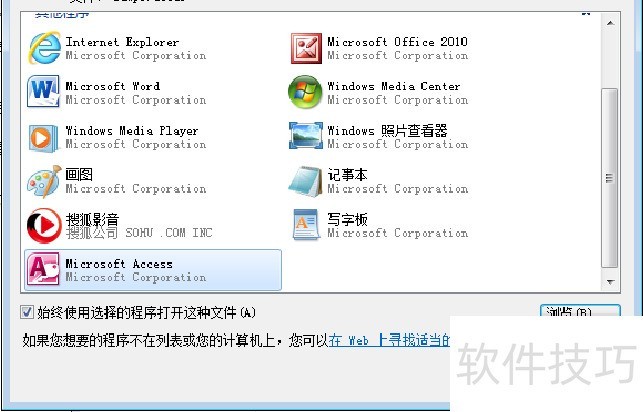Select the "画图" label text

79,175
